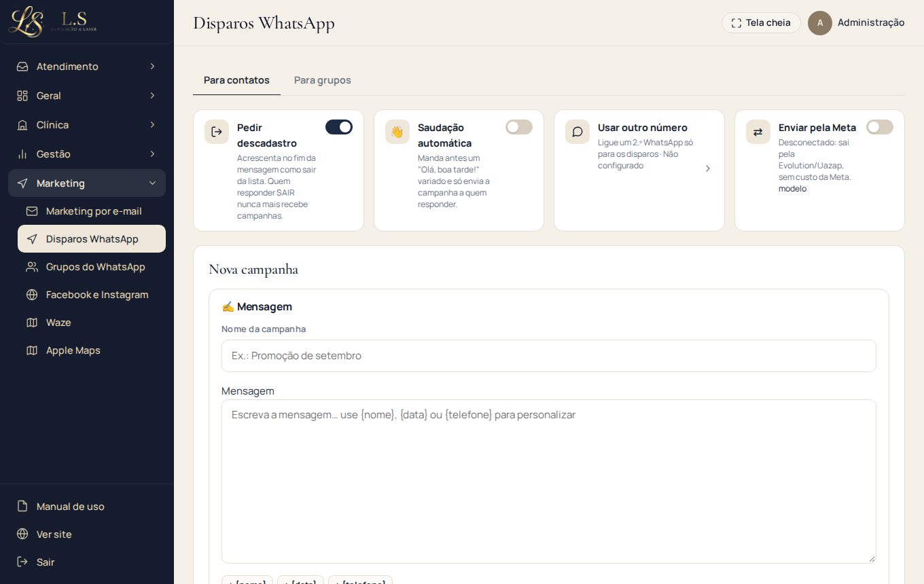Screen dimensions: 924x584
Task: Click the fullscreen icon in Tela cheia
Action: (x=736, y=23)
